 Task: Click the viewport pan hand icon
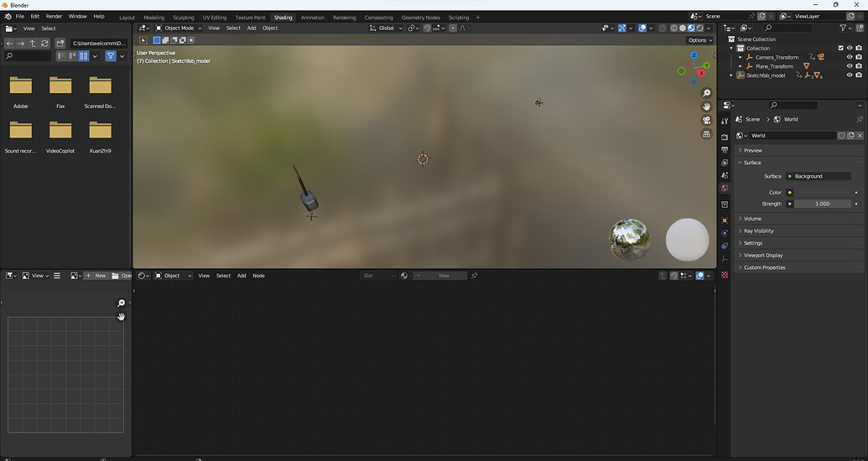click(x=706, y=106)
